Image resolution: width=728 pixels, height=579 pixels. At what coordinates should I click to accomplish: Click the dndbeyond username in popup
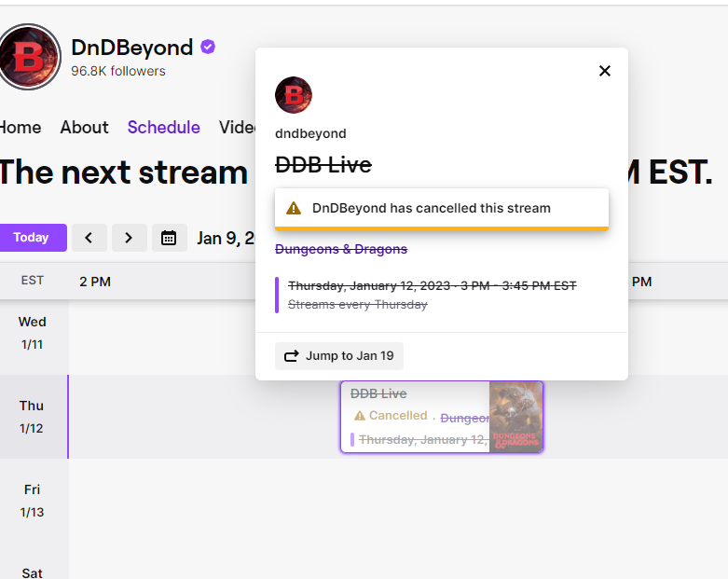coord(310,133)
